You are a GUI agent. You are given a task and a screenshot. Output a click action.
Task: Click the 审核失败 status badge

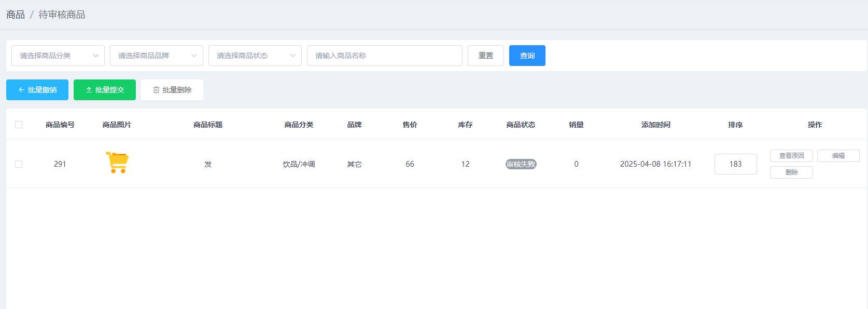521,164
